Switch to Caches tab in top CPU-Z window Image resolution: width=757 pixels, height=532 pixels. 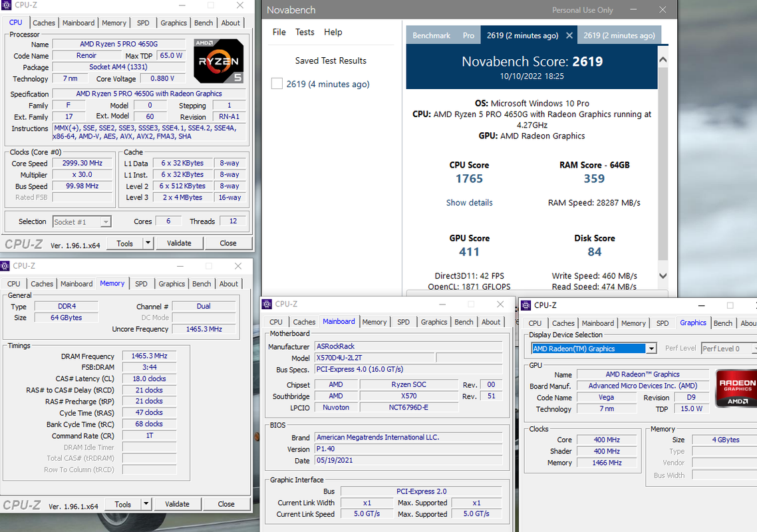tap(44, 23)
